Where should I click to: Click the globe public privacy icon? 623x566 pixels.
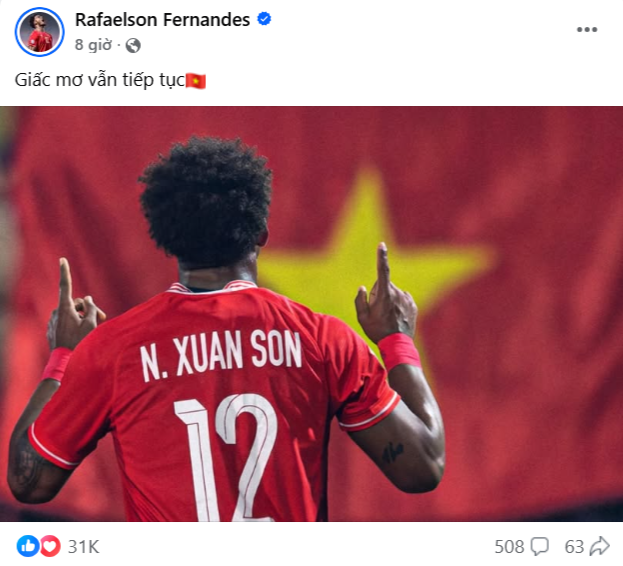click(133, 45)
